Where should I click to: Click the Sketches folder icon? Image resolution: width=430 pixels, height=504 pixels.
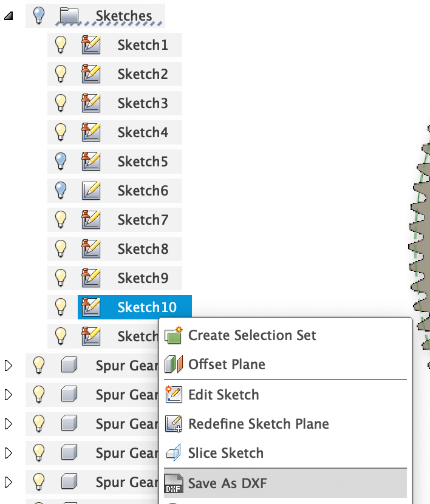(70, 16)
